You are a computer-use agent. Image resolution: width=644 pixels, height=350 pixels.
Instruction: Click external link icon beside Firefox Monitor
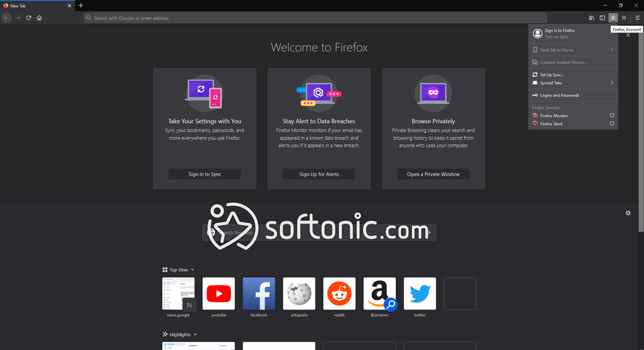(612, 115)
